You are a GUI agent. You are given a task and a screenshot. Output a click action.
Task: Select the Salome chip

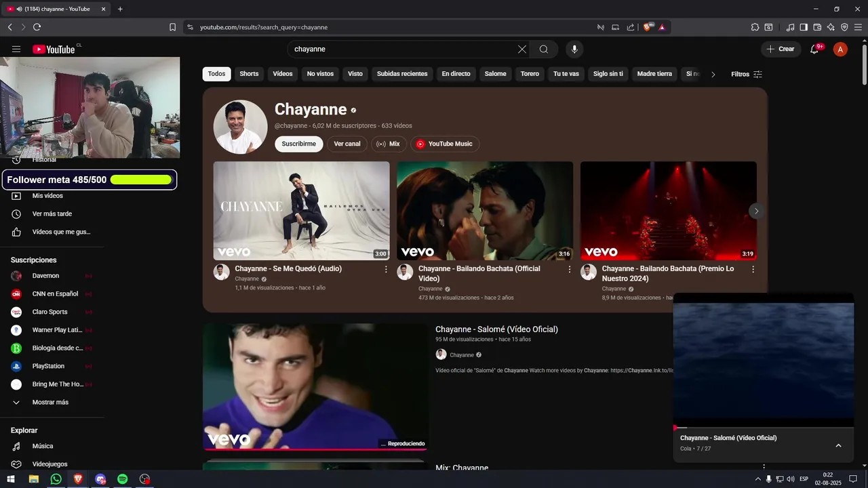point(495,74)
